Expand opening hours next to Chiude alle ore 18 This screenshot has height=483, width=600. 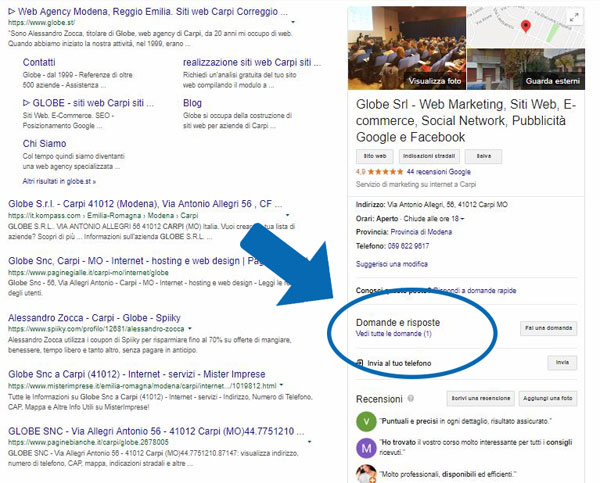click(462, 219)
